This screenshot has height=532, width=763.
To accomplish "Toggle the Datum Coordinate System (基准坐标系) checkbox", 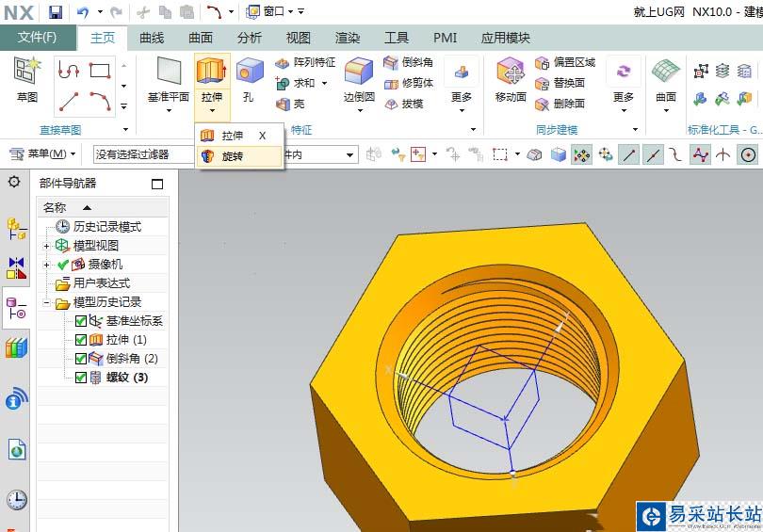I will click(x=81, y=321).
